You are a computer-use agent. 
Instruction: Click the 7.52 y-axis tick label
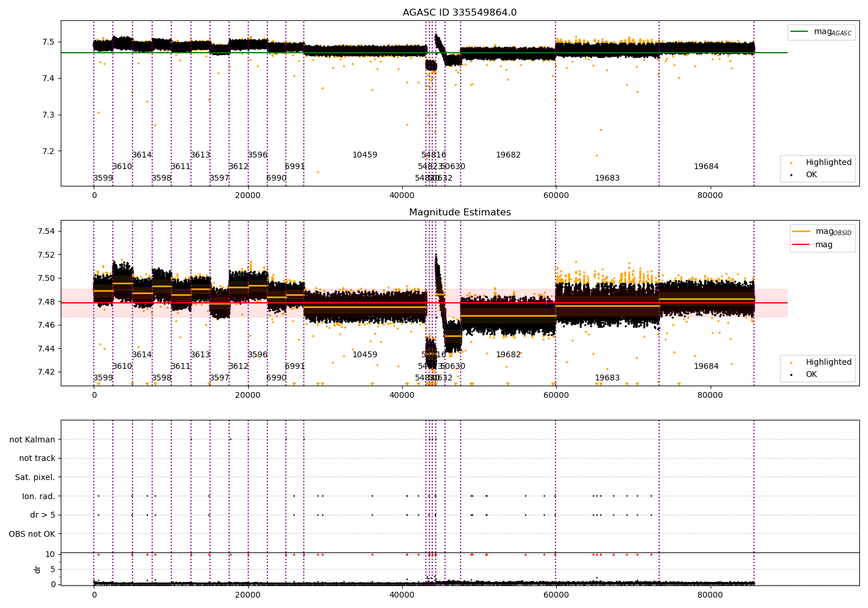pyautogui.click(x=46, y=255)
